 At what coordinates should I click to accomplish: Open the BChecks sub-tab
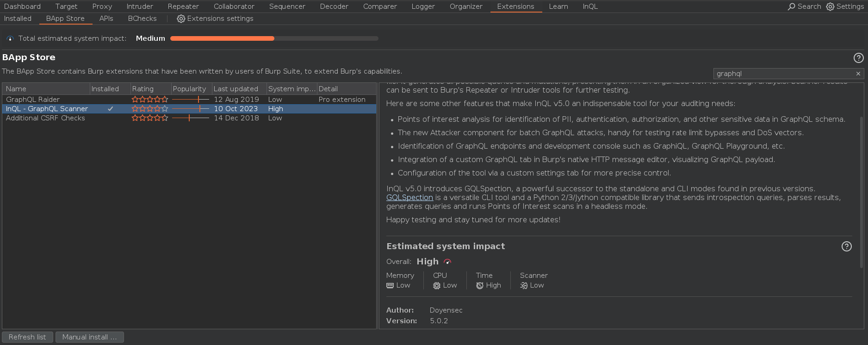142,19
